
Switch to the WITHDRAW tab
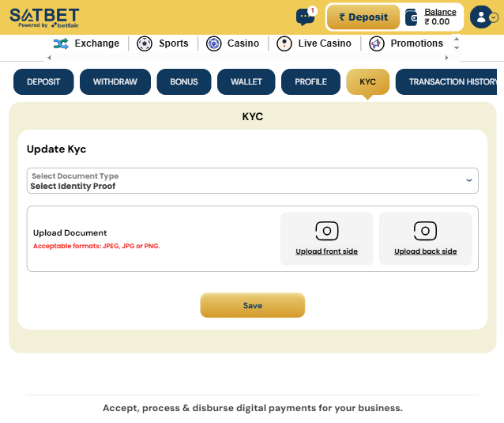click(x=115, y=81)
